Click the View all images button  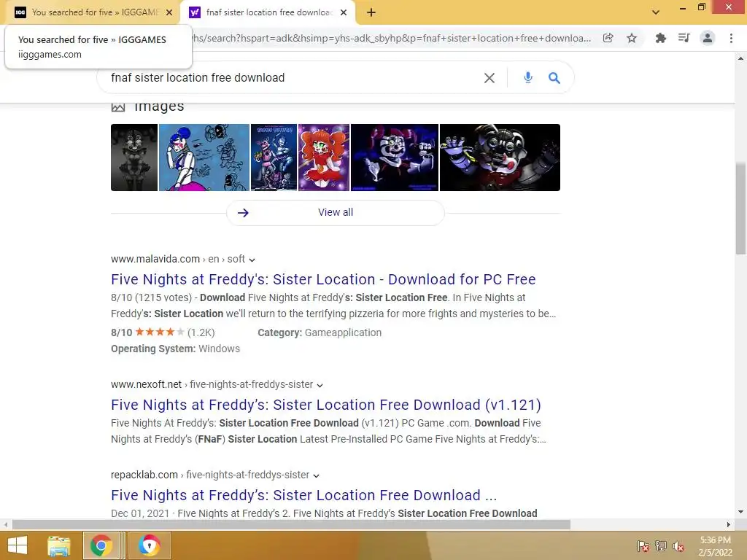pyautogui.click(x=336, y=212)
